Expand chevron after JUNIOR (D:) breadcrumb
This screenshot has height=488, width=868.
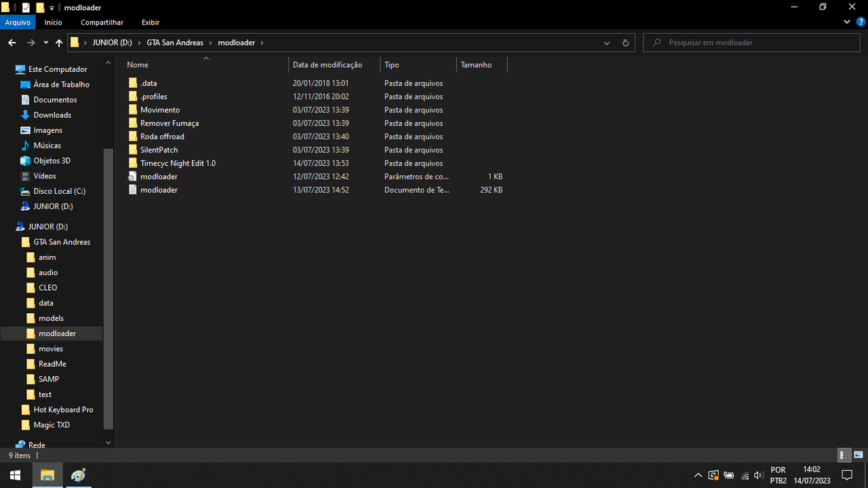point(139,43)
